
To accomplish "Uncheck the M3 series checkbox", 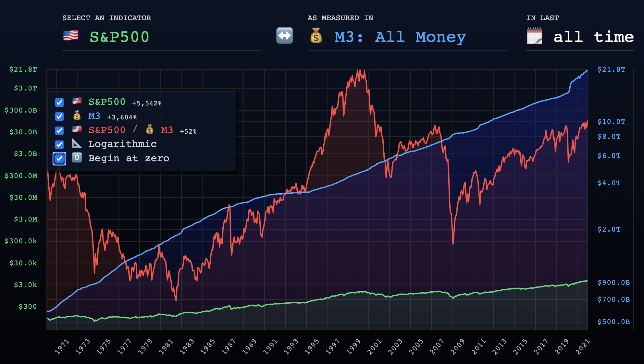I will tap(59, 116).
